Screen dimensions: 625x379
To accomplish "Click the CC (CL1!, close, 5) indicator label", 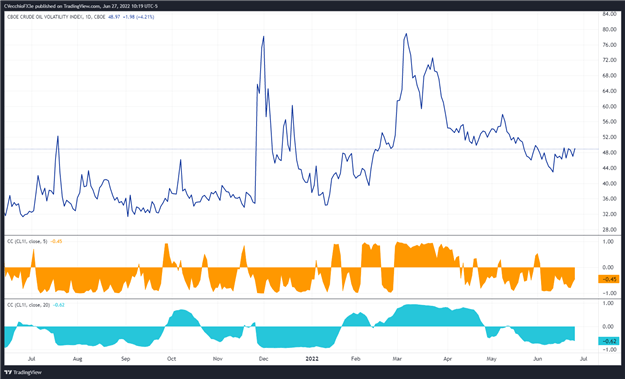I will (x=27, y=242).
